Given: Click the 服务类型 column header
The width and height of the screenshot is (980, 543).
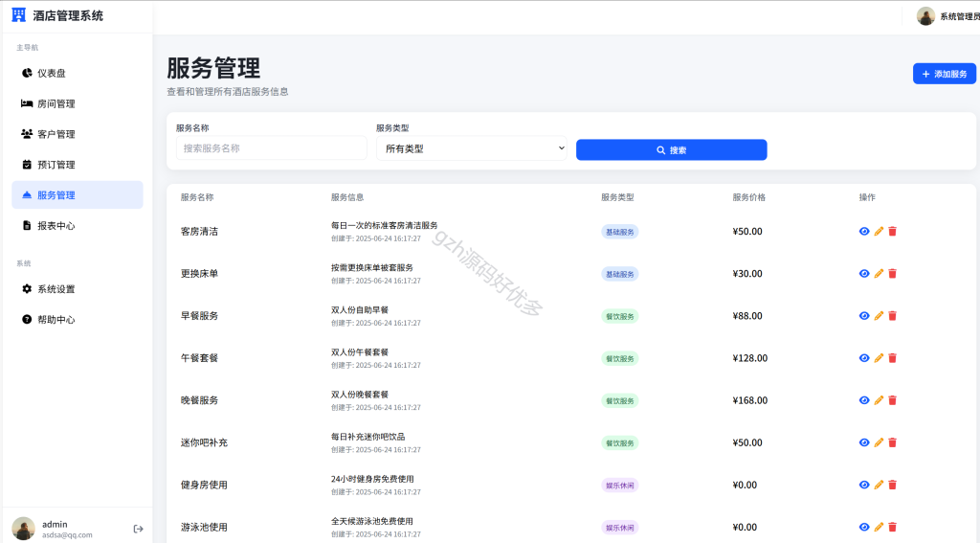Looking at the screenshot, I should pyautogui.click(x=617, y=197).
